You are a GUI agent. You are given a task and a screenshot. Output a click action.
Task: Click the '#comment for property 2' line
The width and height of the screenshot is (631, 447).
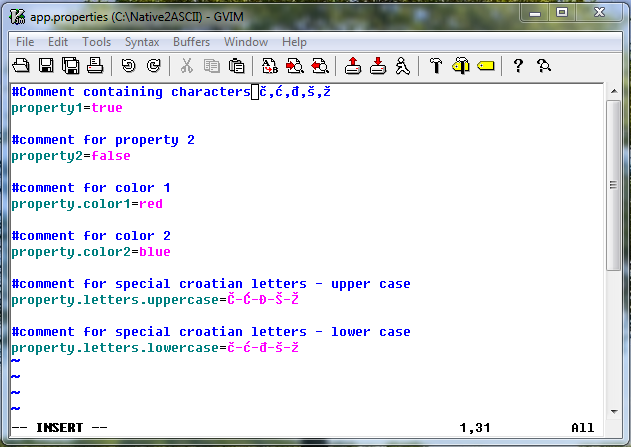click(103, 140)
